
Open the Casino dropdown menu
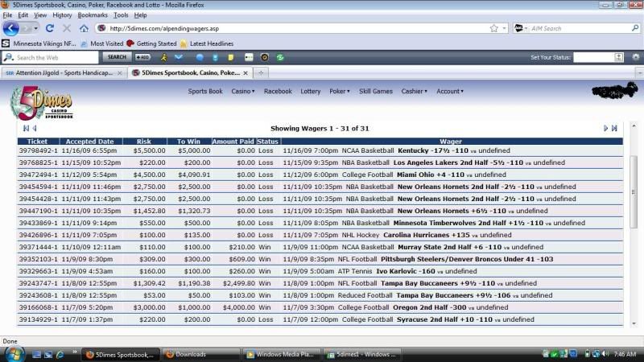243,91
